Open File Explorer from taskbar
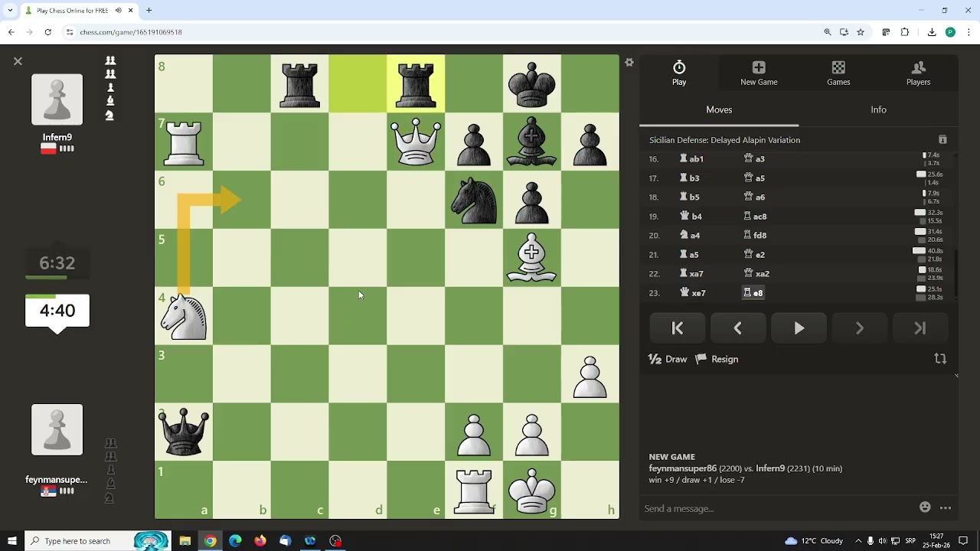 point(185,541)
